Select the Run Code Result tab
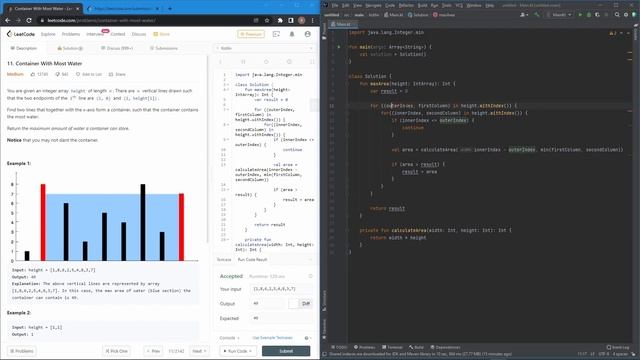640x360 pixels. pos(252,260)
